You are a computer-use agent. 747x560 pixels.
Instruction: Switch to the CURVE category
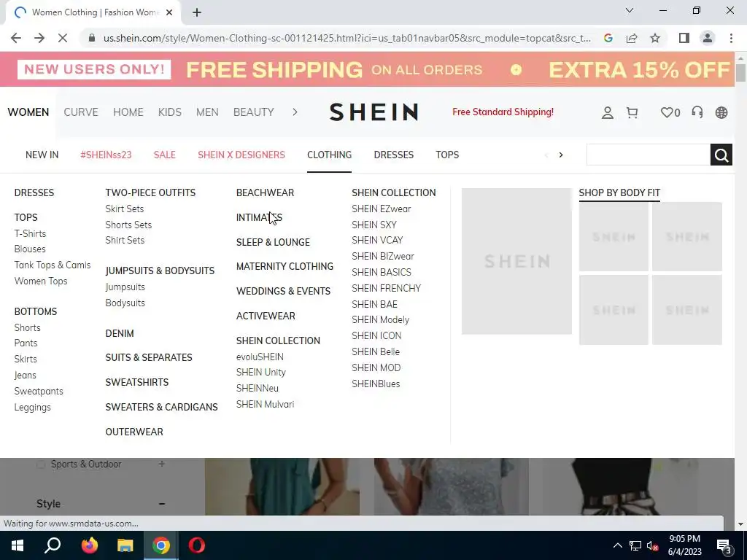coord(81,112)
